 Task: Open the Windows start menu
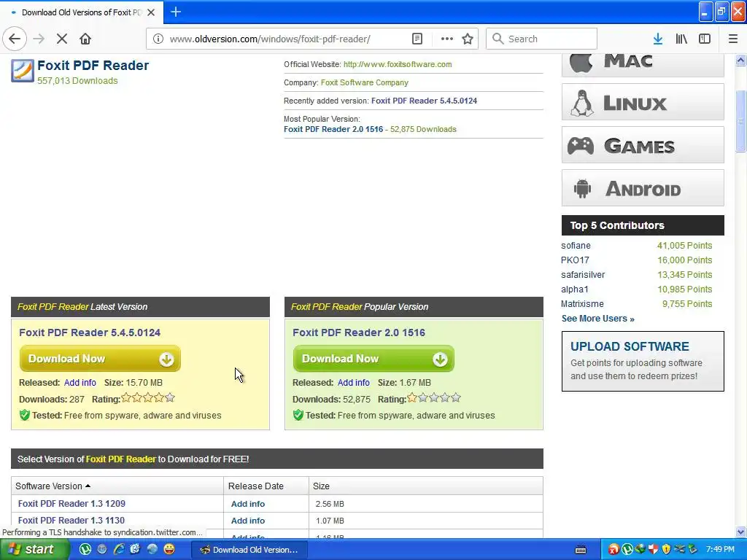tap(34, 550)
